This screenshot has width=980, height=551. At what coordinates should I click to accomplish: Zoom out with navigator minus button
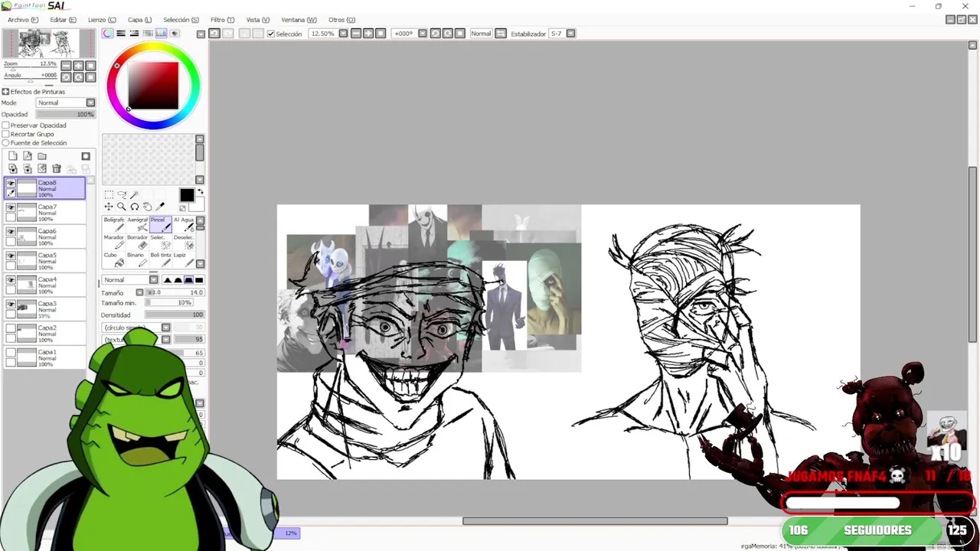point(66,67)
